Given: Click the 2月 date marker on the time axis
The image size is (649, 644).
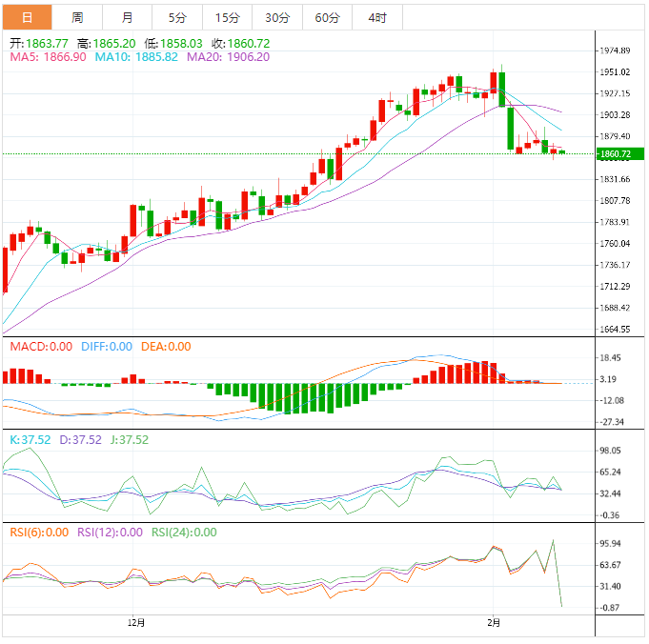Looking at the screenshot, I should pos(492,623).
